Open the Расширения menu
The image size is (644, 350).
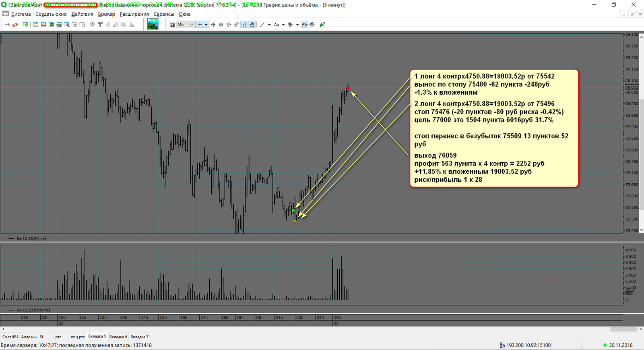[134, 14]
